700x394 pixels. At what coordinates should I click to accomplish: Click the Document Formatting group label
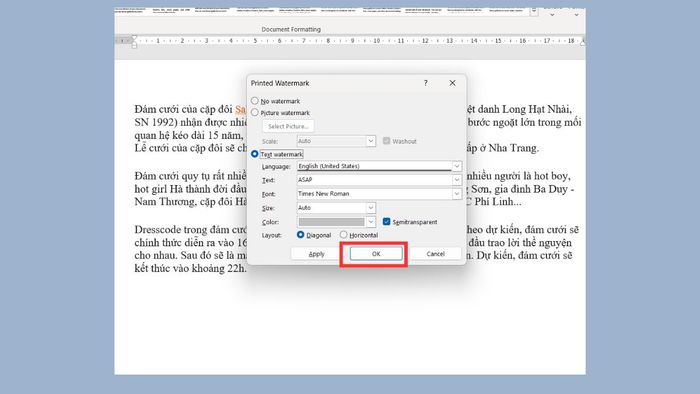click(291, 29)
